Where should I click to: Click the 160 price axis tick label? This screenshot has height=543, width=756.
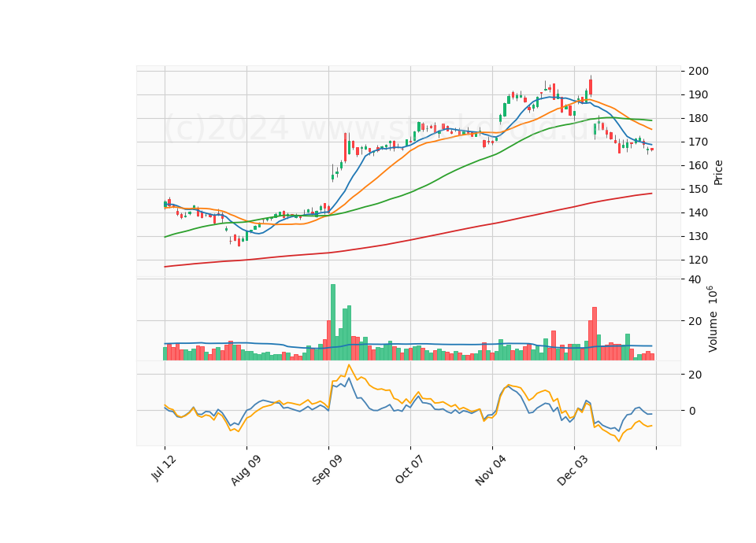pos(699,166)
